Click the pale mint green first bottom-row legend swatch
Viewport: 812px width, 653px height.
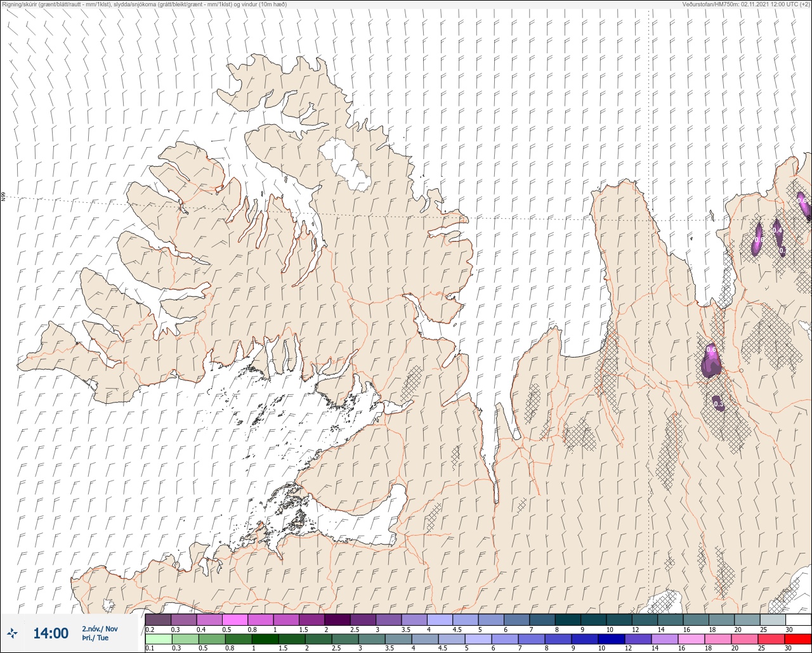point(158,638)
